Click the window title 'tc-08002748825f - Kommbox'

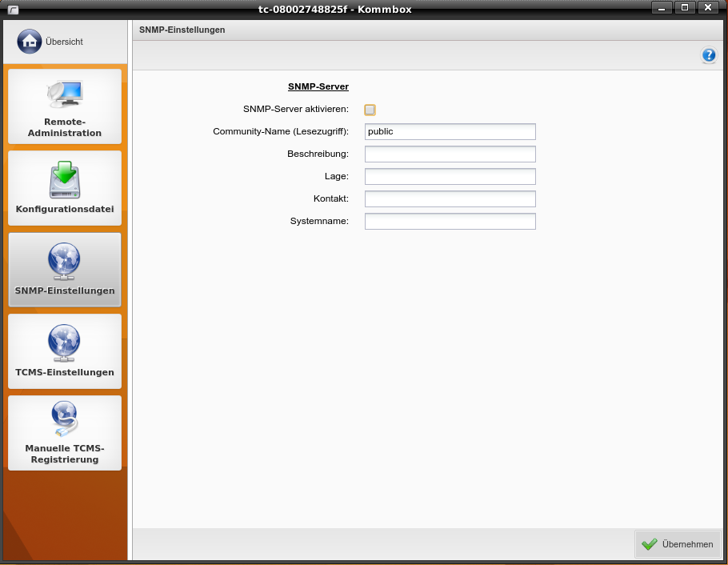pyautogui.click(x=334, y=10)
